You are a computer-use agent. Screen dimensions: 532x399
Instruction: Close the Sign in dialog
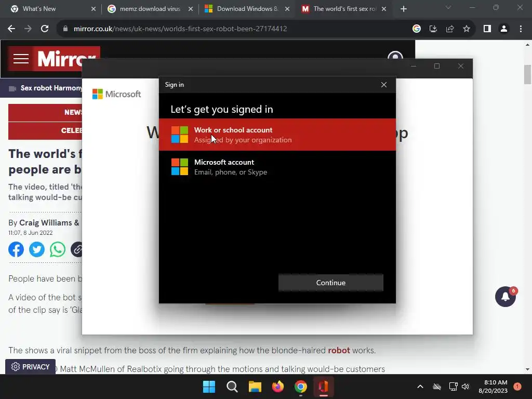[x=384, y=85]
